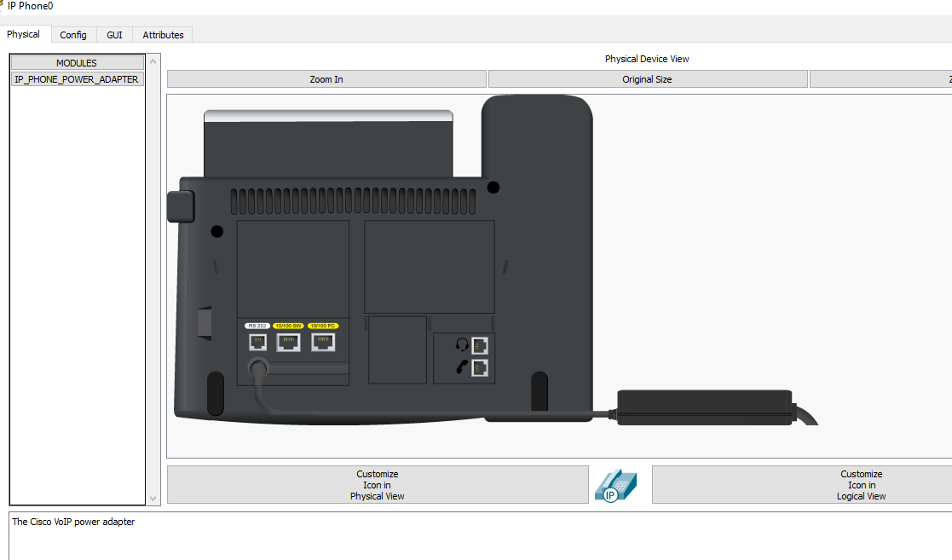Click the RS 232 port label
This screenshot has height=560, width=952.
257,326
